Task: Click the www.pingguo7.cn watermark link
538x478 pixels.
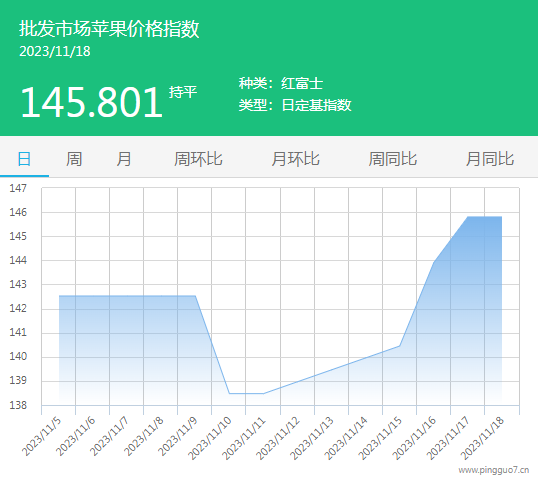Action: coord(494,470)
